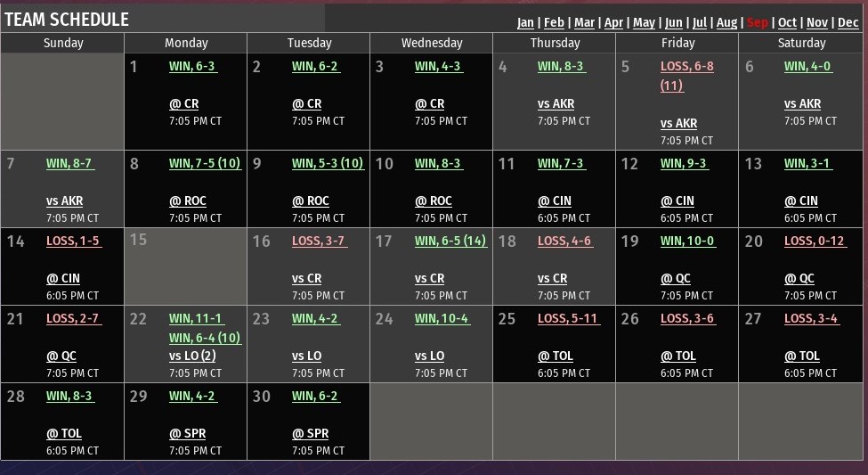Open the WIN, 6-3 game result
This screenshot has height=475, width=868.
191,66
